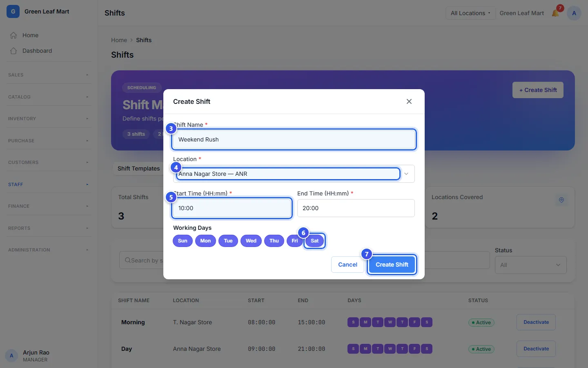The image size is (588, 368).
Task: Toggle Mon working day
Action: tap(205, 241)
